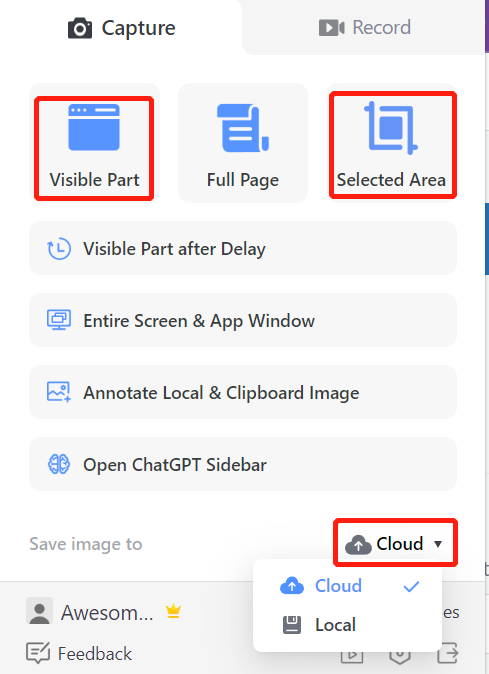Choose the Full Page scroll icon
The image size is (489, 674).
tap(243, 128)
